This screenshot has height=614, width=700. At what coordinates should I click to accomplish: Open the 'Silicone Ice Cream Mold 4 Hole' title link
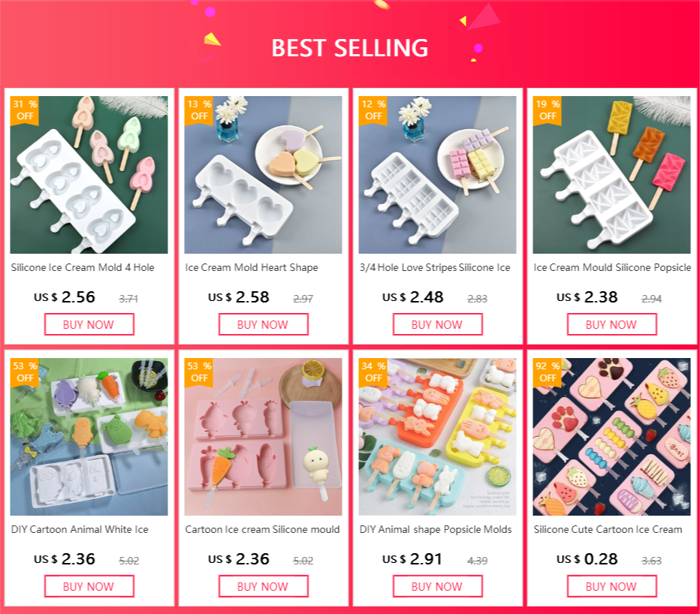coord(83,268)
